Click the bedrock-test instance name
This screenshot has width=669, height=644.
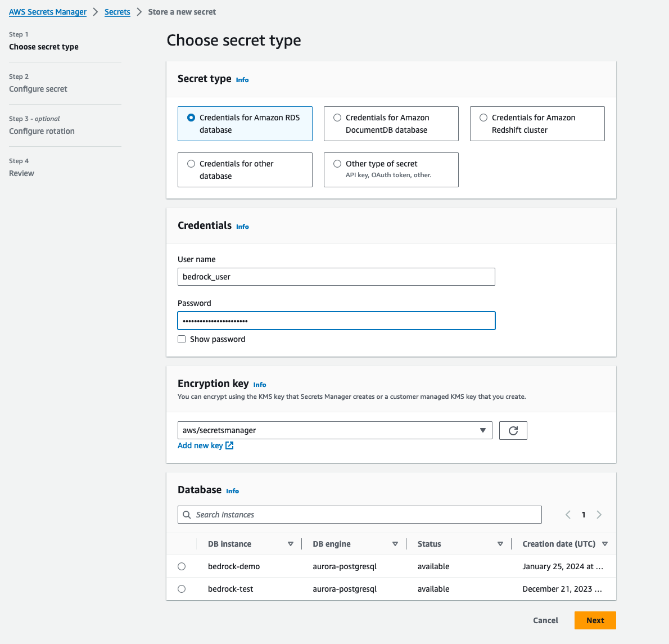[230, 589]
